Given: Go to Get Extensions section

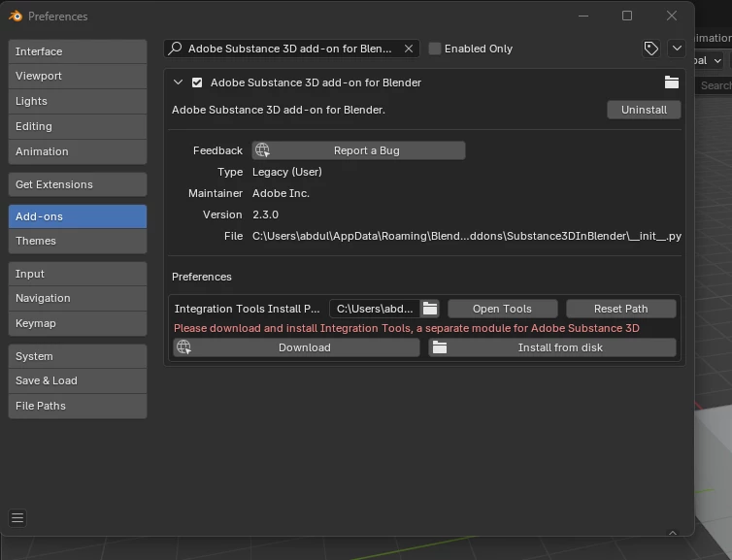Looking at the screenshot, I should click(78, 184).
